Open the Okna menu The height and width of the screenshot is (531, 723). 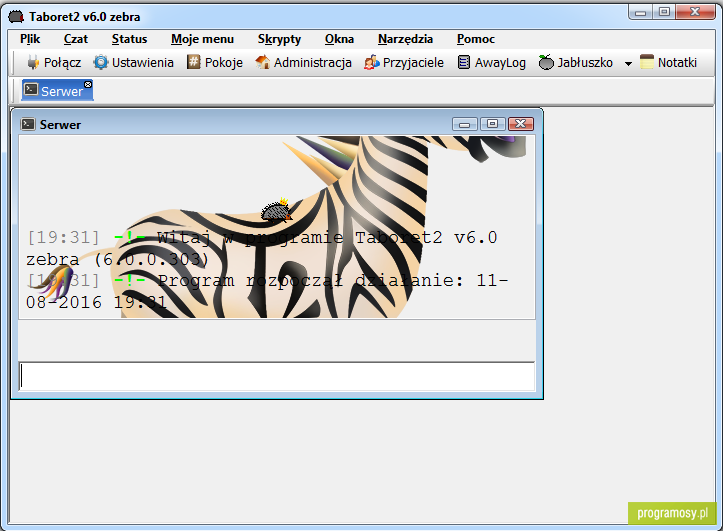tap(339, 39)
